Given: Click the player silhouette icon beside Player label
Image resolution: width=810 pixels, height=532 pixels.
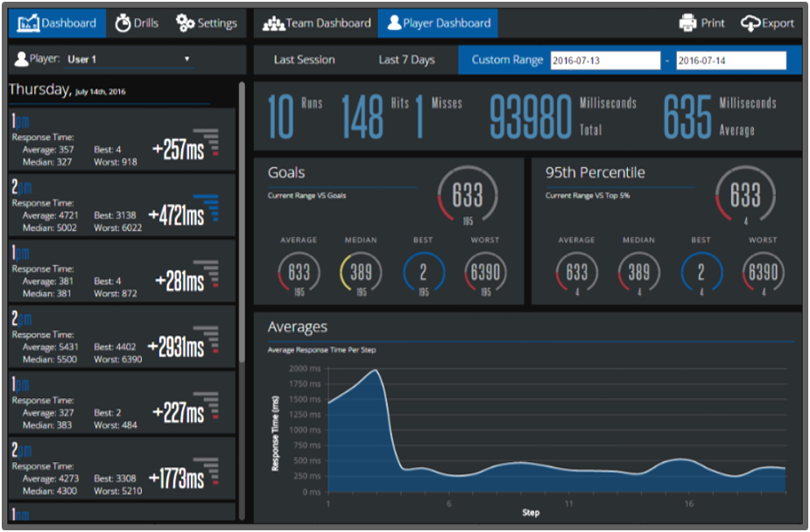Looking at the screenshot, I should tap(22, 59).
